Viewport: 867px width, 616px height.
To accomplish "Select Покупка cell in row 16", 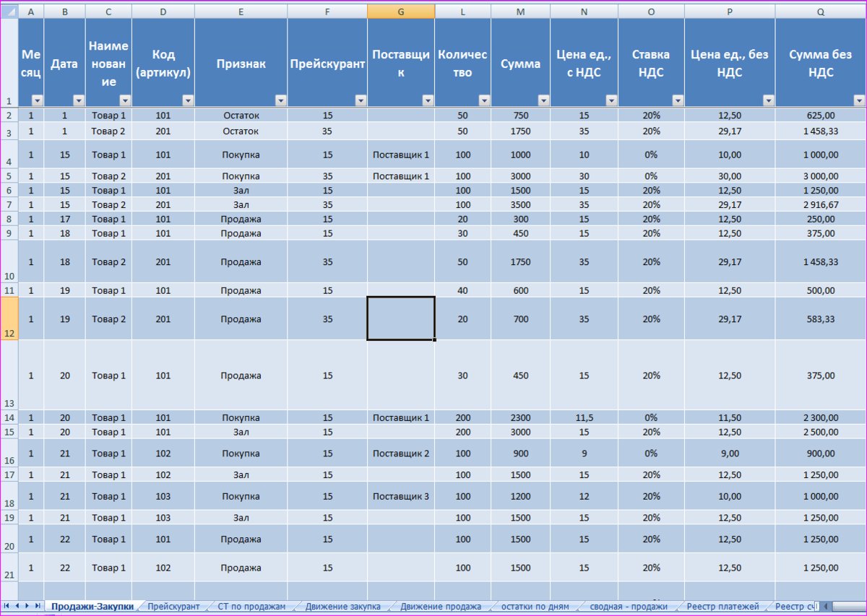I will (x=241, y=454).
